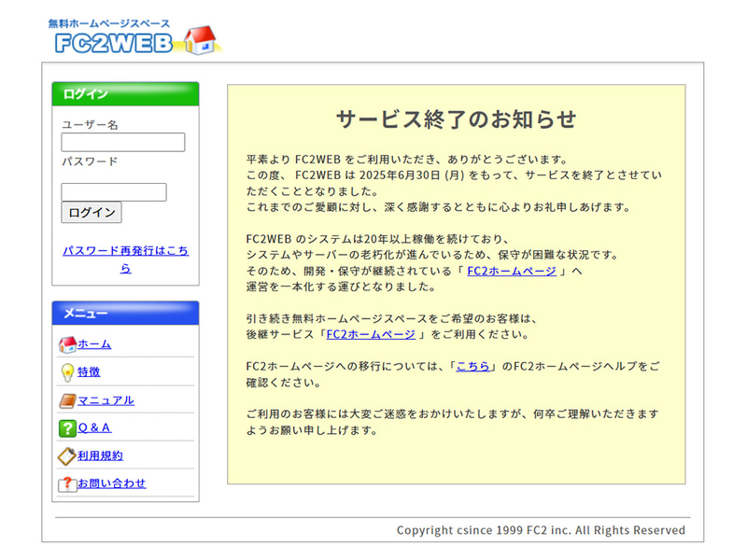Click the Copyright FC2 inc. footer text
Image resolution: width=747 pixels, height=560 pixels.
541,530
